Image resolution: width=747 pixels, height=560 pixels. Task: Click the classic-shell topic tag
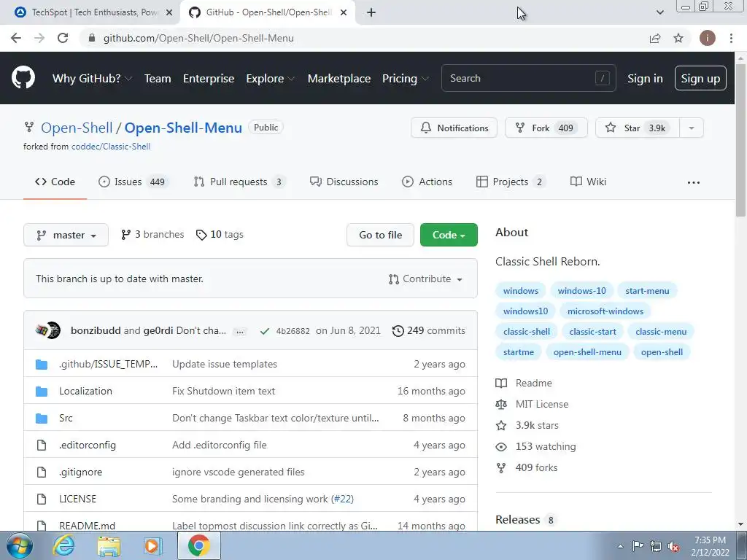527,332
